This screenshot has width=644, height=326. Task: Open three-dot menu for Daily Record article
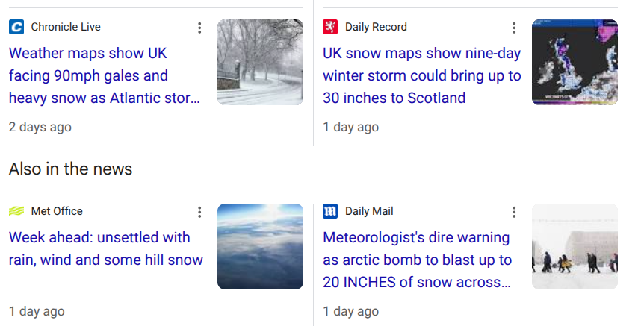pos(514,28)
